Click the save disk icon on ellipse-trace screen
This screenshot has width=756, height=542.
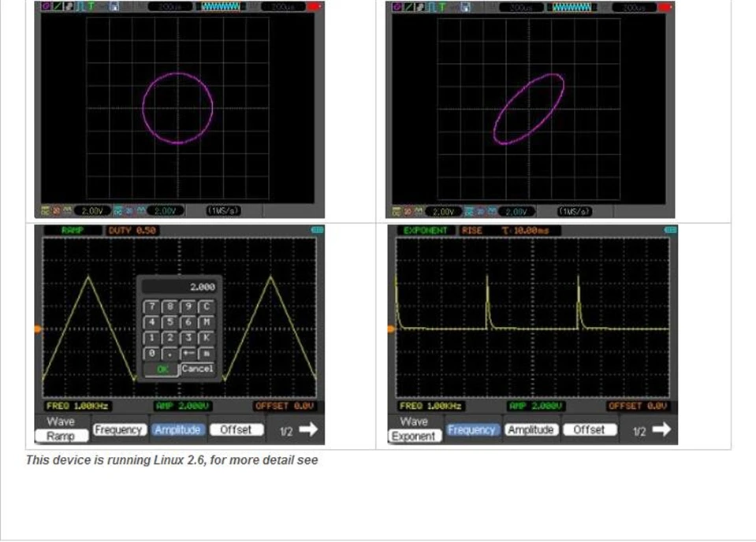point(465,7)
